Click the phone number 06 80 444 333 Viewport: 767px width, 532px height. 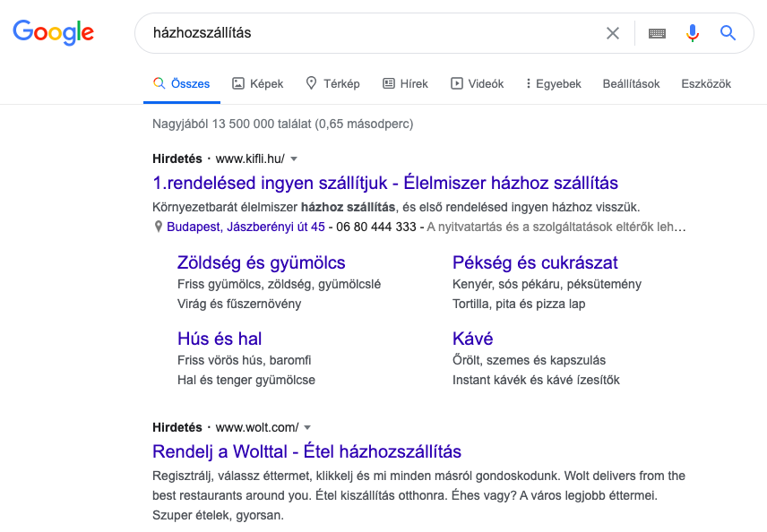pos(376,227)
